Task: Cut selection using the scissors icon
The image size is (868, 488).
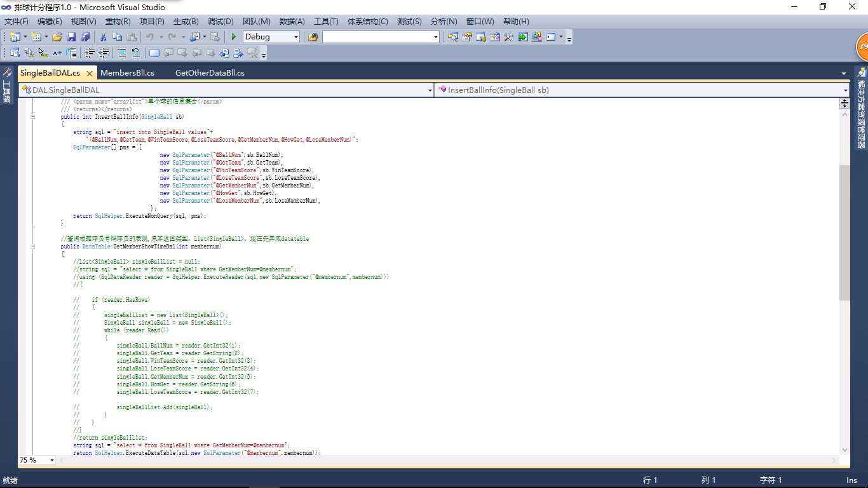Action: coord(103,37)
